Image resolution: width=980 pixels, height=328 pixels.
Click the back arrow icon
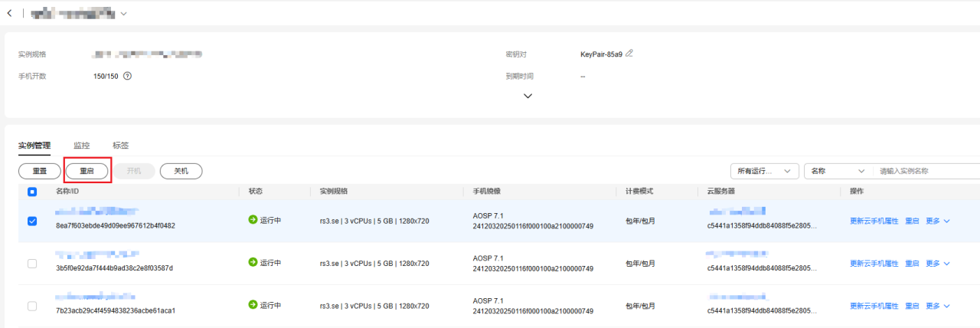pos(9,14)
